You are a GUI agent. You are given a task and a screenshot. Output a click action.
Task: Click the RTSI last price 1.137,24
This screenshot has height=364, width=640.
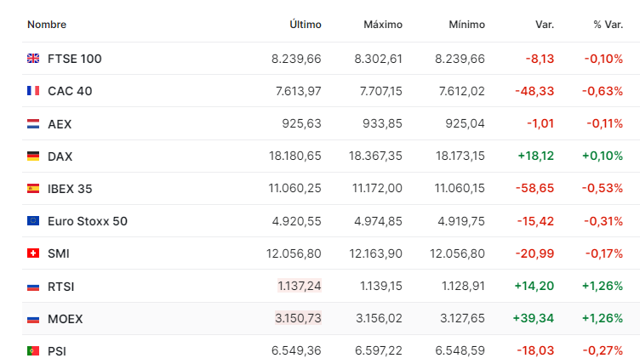pos(299,286)
